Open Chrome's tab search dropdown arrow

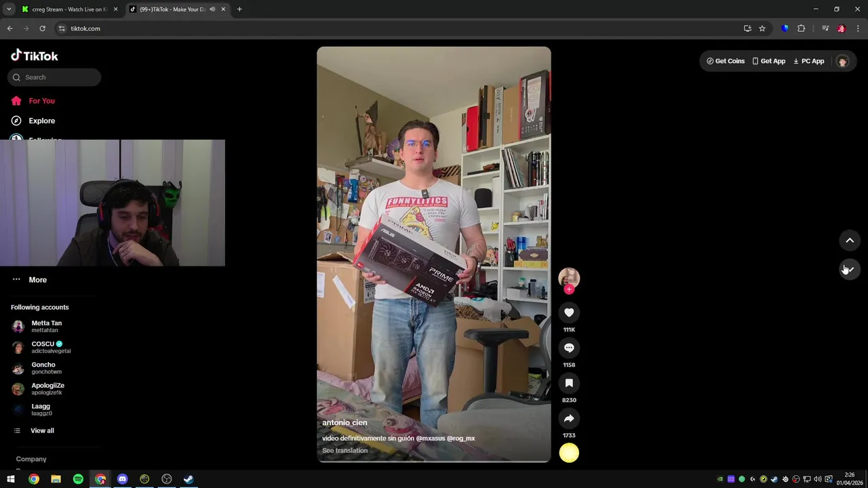click(9, 9)
